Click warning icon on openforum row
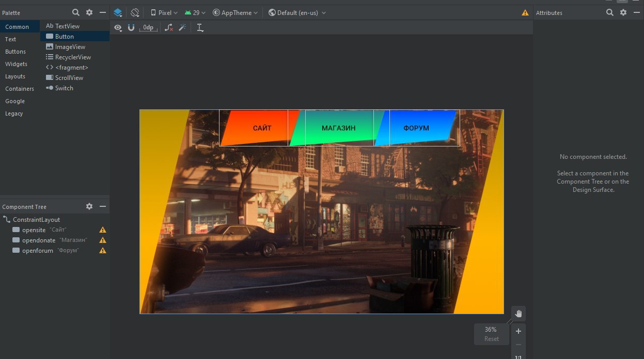This screenshot has height=359, width=644. (x=103, y=251)
